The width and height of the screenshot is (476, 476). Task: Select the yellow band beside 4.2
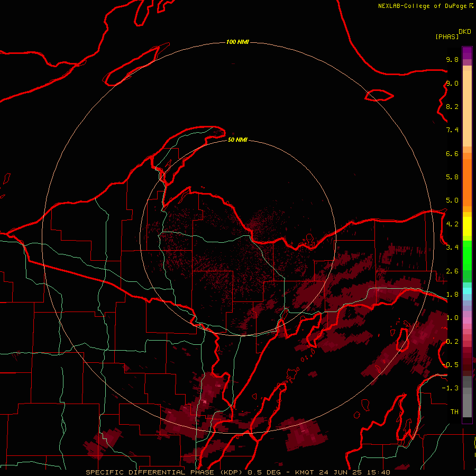[x=467, y=226]
